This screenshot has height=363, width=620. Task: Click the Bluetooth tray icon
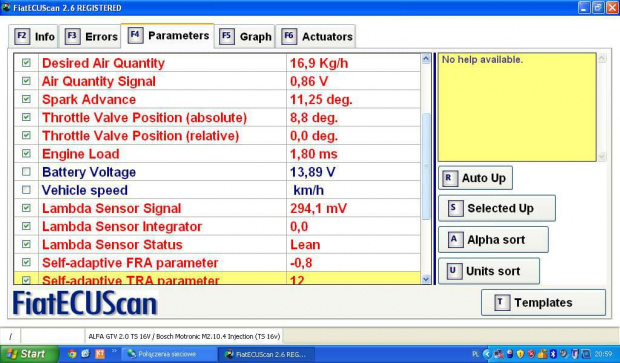coord(554,354)
